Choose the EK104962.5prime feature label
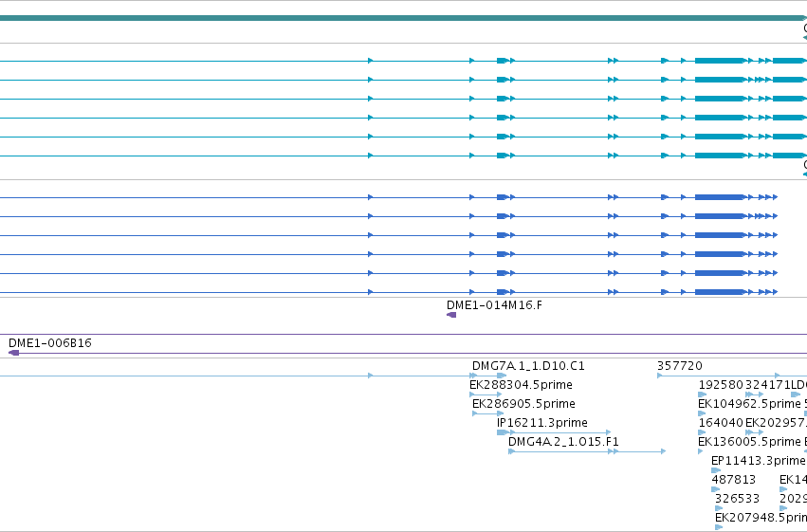The width and height of the screenshot is (807, 532). pos(749,404)
